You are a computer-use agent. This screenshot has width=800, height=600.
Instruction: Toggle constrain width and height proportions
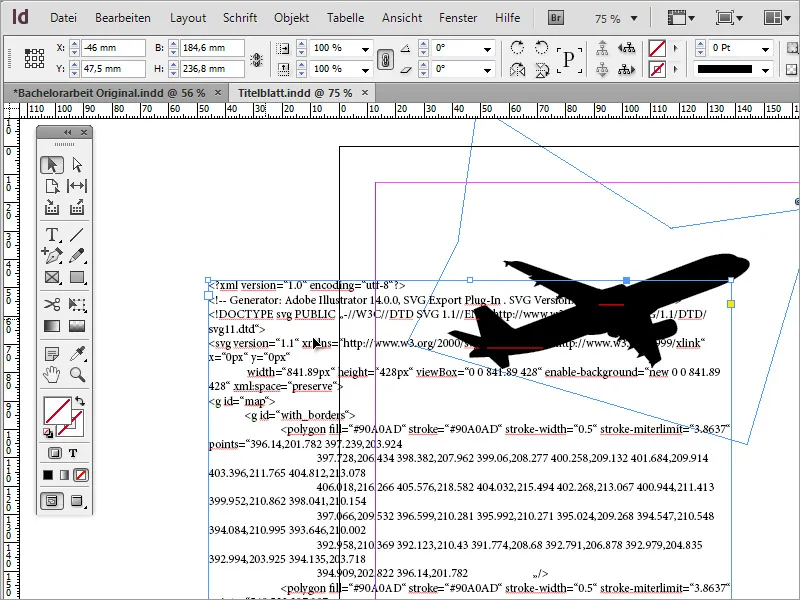(x=255, y=59)
